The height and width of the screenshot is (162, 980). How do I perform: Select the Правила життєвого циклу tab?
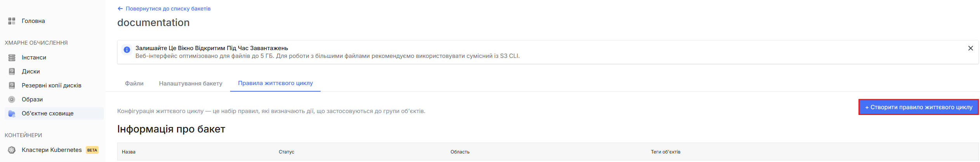click(x=275, y=83)
